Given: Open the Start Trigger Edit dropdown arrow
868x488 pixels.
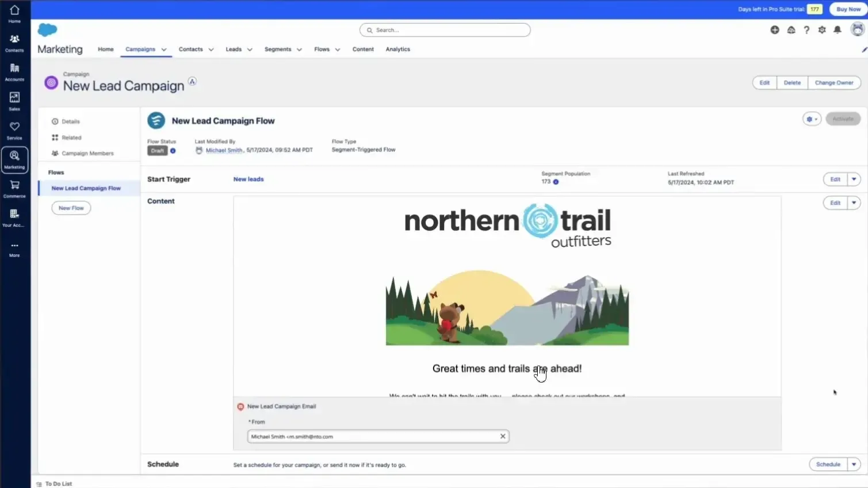Looking at the screenshot, I should click(854, 180).
